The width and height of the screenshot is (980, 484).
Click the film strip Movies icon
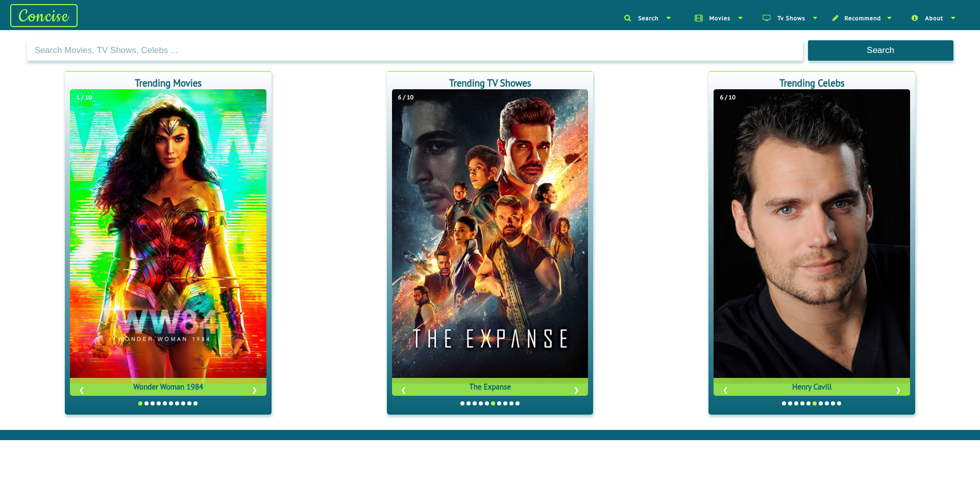pos(698,18)
